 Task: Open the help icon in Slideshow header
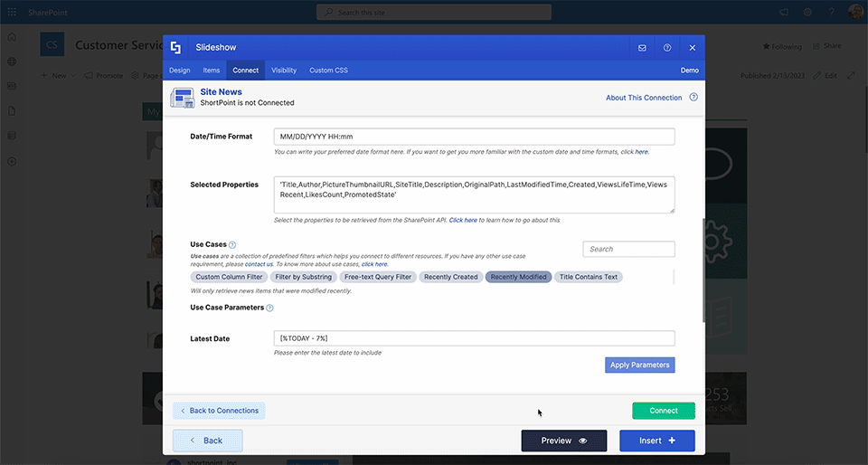point(667,48)
